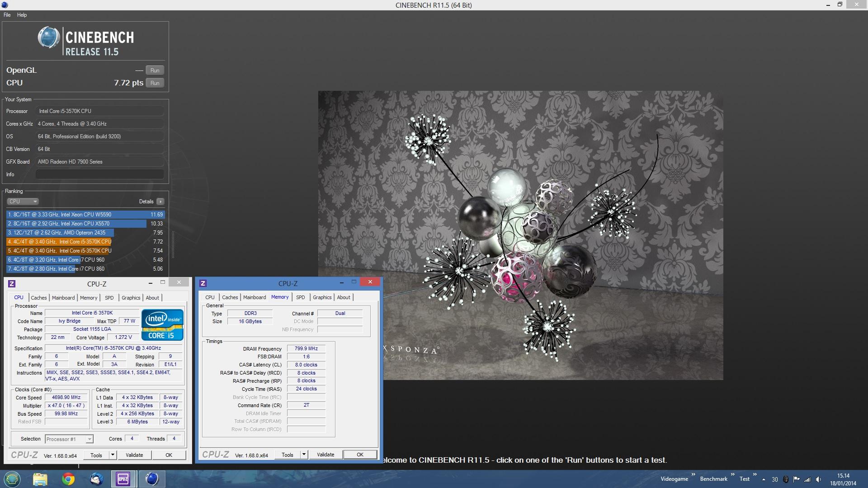
Task: Expand the ranking Details arrow
Action: (x=160, y=202)
